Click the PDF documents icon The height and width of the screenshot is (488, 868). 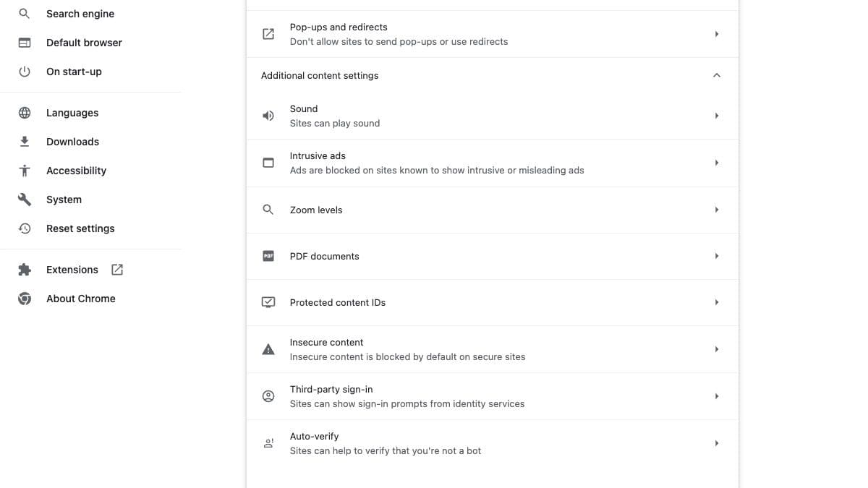point(268,256)
